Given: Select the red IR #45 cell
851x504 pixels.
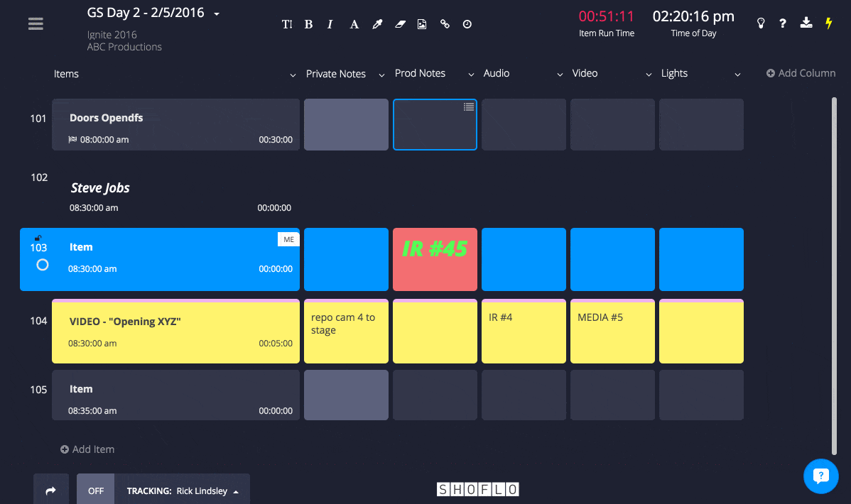Looking at the screenshot, I should tap(435, 259).
